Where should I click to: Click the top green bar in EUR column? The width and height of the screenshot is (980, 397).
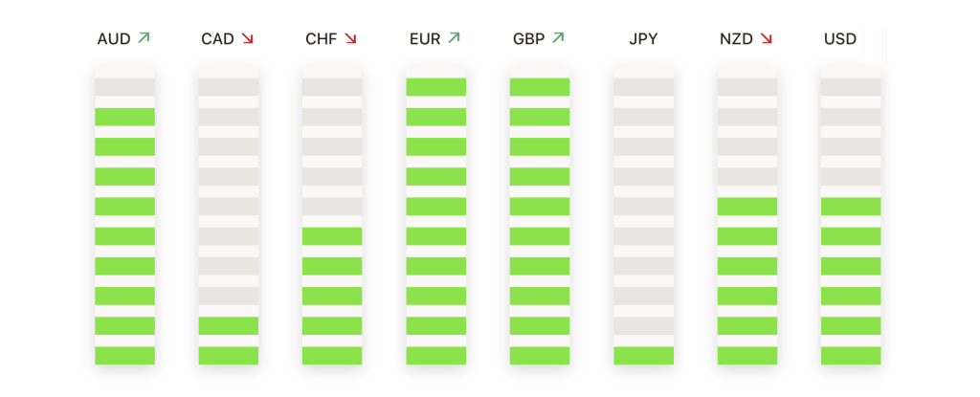pos(436,87)
